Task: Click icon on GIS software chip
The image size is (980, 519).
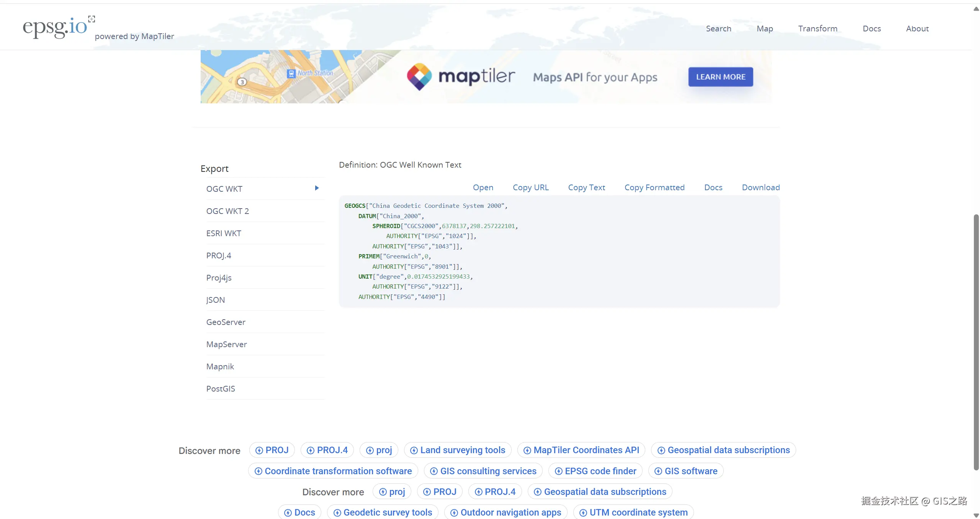Action: [x=658, y=471]
